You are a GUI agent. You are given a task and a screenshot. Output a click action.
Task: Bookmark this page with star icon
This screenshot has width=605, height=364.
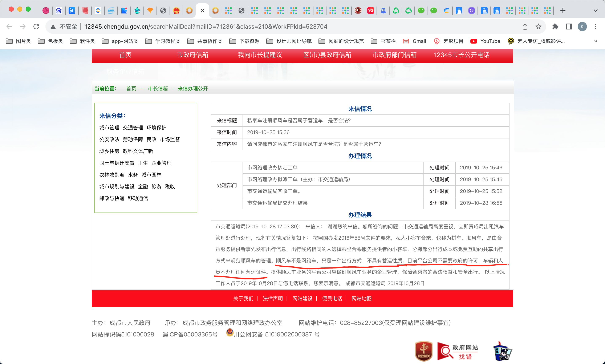pos(538,27)
